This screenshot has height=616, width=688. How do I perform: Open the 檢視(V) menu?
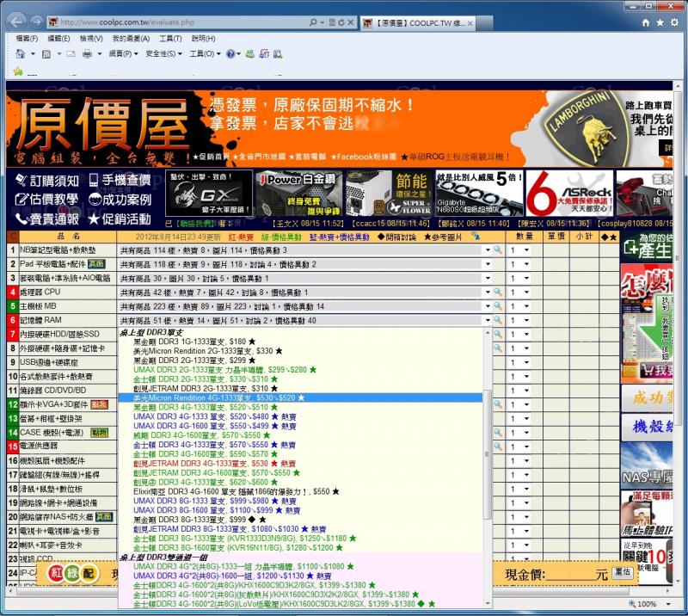(x=91, y=39)
